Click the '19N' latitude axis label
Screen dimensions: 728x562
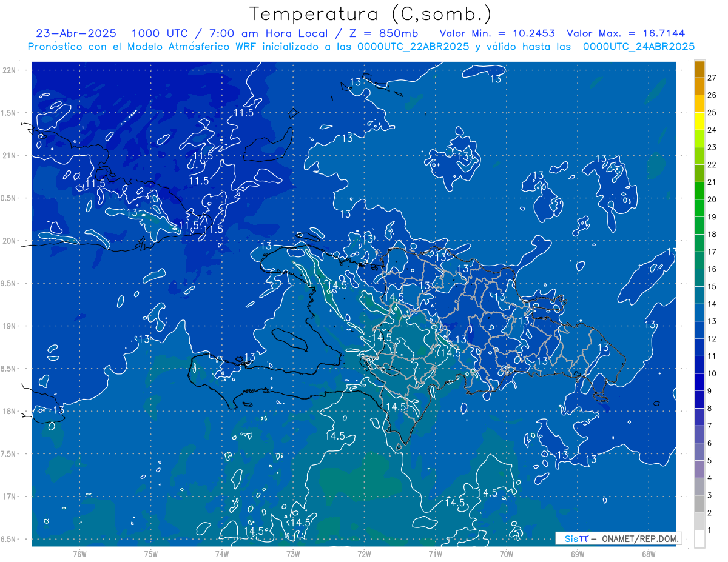[9, 326]
